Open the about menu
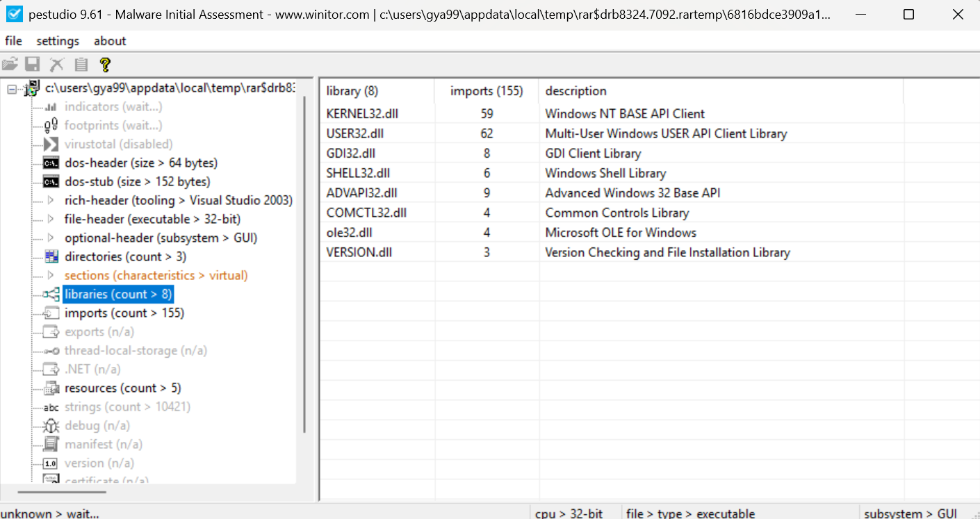The width and height of the screenshot is (980, 519). click(110, 41)
